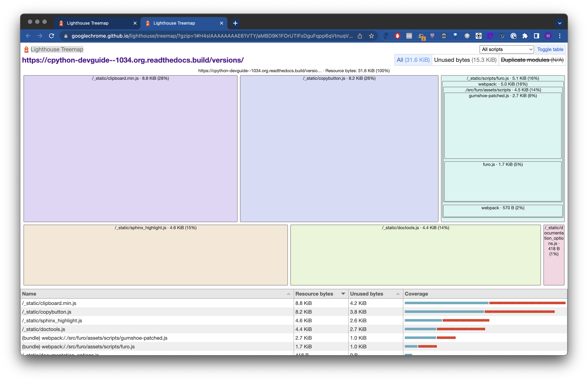
Task: Select the webpack 570 B treemap block
Action: (503, 211)
